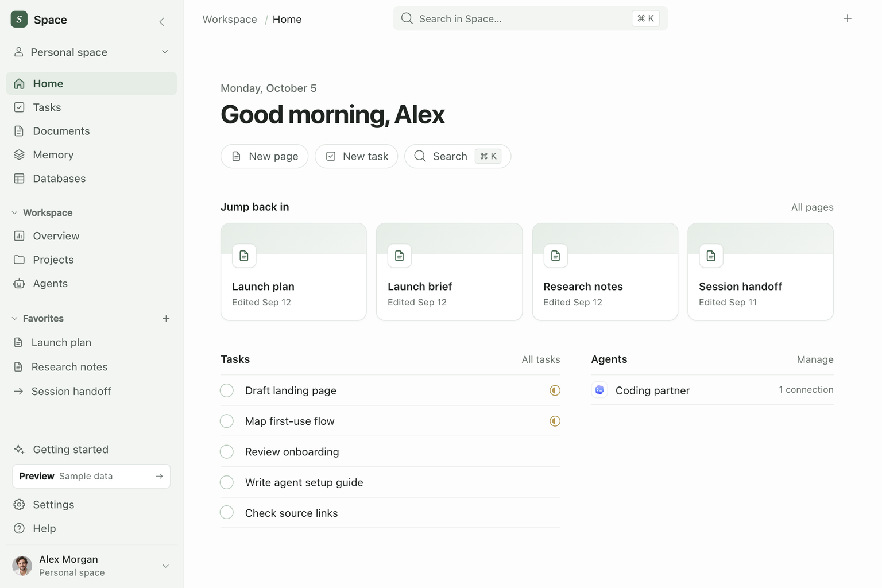Mark Review onboarding task as done
Image resolution: width=882 pixels, height=588 pixels.
pyautogui.click(x=227, y=452)
